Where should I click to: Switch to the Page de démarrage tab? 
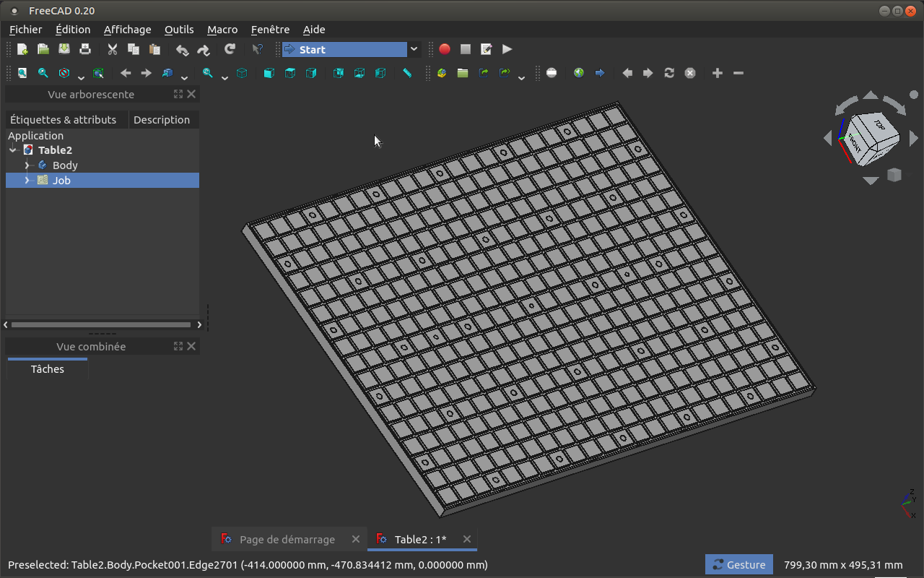pyautogui.click(x=287, y=539)
